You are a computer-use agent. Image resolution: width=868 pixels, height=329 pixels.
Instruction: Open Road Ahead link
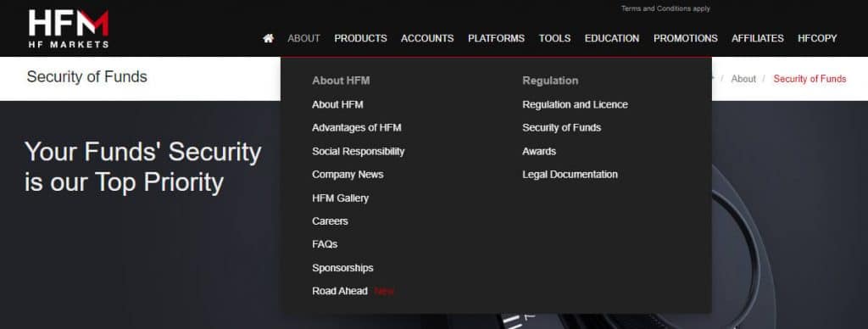pos(339,291)
